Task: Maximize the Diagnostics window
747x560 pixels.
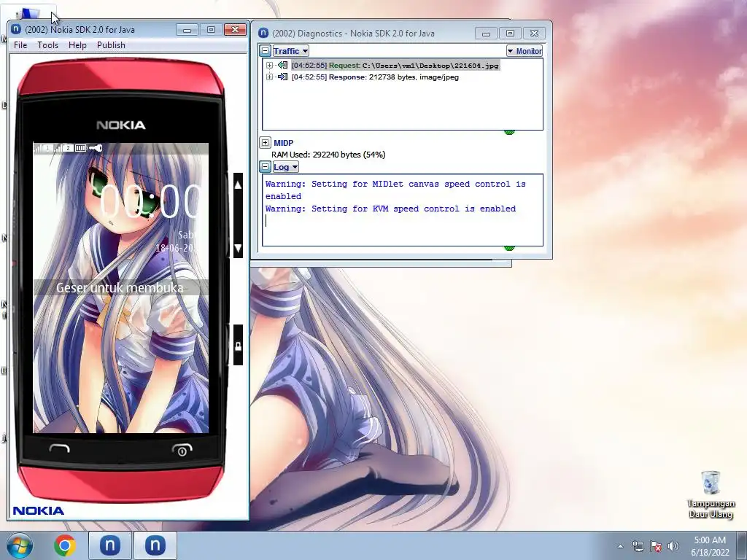Action: pos(510,34)
